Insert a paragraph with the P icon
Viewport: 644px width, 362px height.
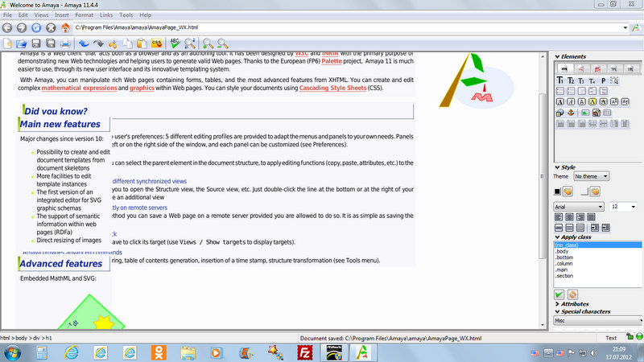(603, 80)
